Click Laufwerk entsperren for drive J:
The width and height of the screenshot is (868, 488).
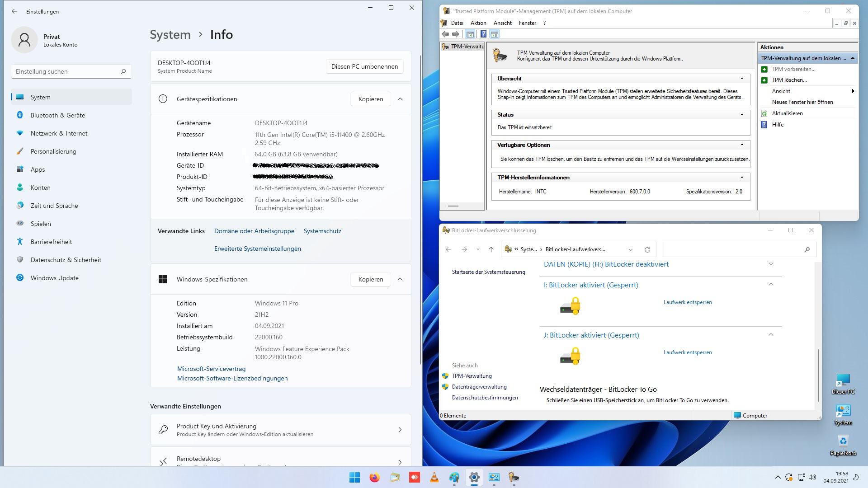point(688,352)
